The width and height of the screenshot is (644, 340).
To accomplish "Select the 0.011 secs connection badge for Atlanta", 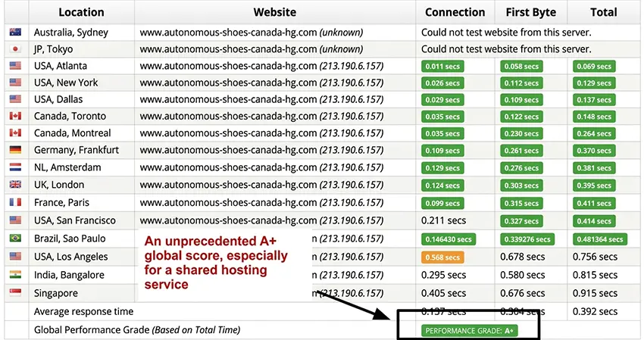I will [442, 67].
